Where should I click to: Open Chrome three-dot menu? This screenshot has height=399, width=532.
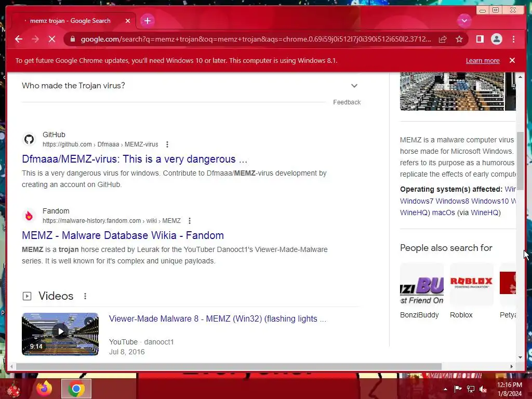click(513, 39)
